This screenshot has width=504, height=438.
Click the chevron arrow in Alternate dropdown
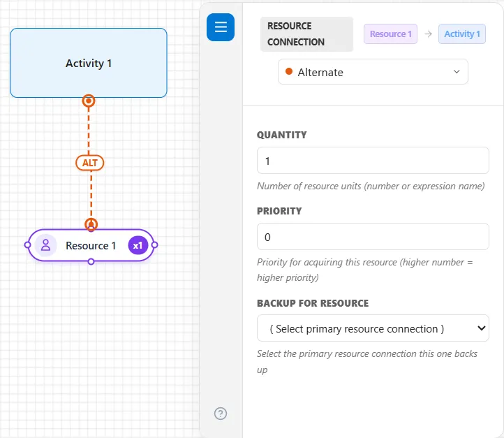457,71
